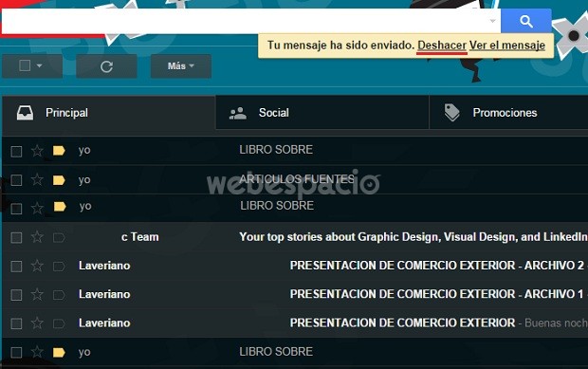The width and height of the screenshot is (588, 369).
Task: Star the Laveriano 'Buenas noch' email
Action: [x=37, y=323]
